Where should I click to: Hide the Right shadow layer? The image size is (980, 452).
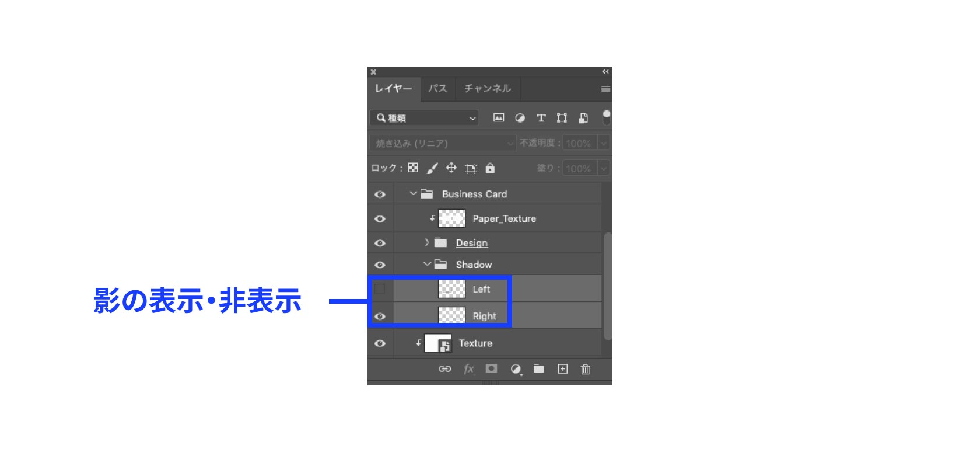(380, 317)
